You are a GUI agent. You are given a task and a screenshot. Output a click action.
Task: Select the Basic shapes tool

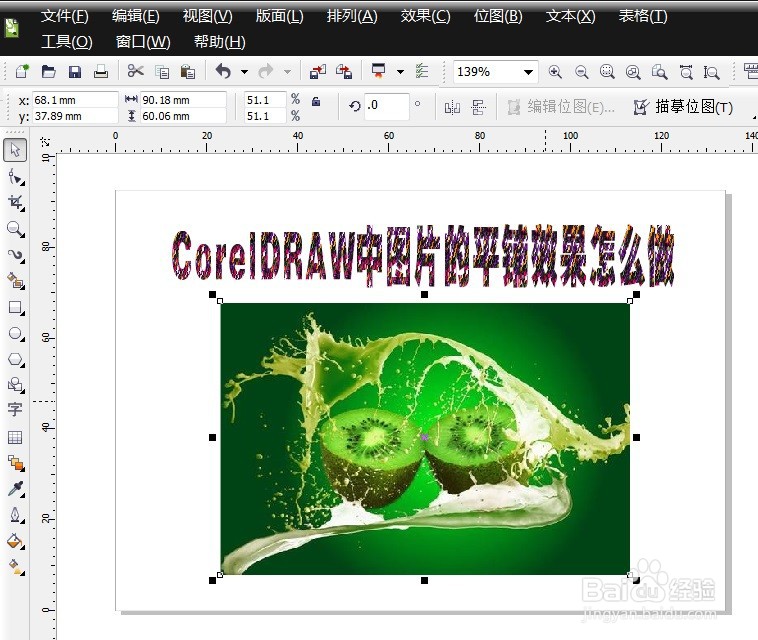click(16, 385)
